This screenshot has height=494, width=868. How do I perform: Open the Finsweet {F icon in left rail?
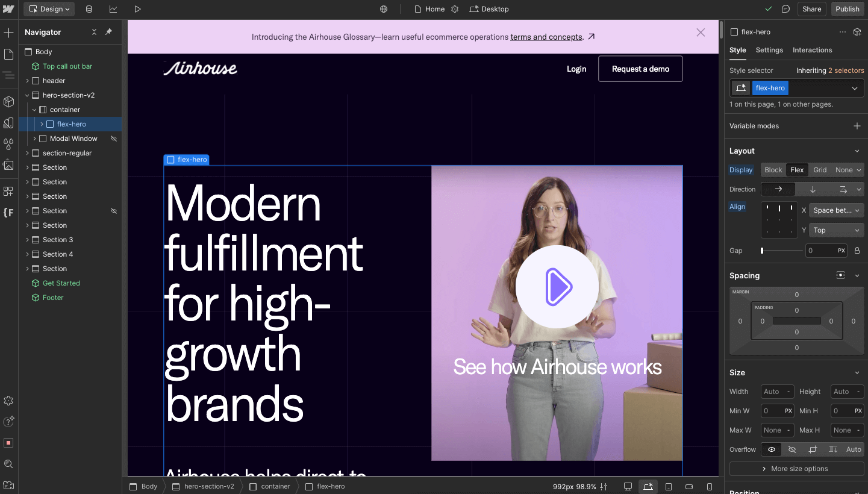[8, 213]
